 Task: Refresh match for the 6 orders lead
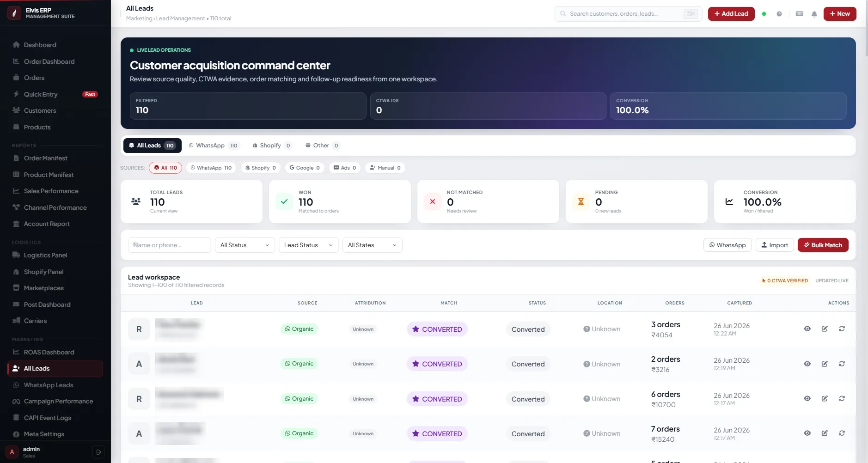tap(842, 399)
